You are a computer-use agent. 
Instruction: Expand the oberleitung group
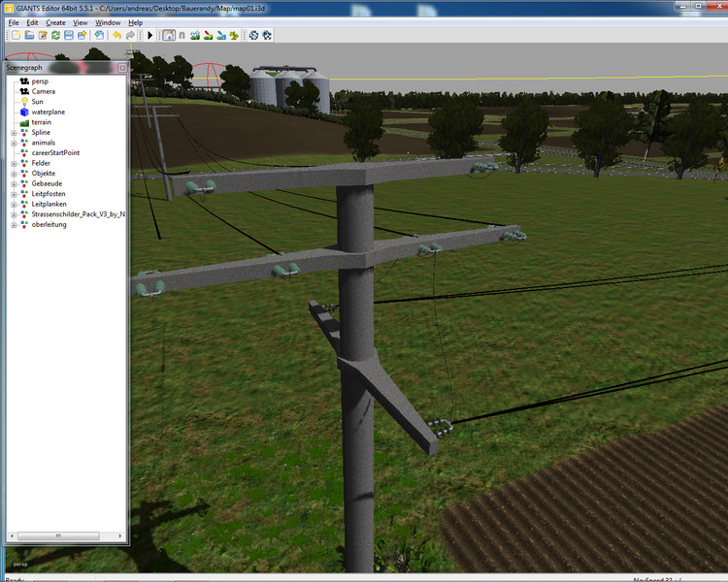(x=14, y=225)
